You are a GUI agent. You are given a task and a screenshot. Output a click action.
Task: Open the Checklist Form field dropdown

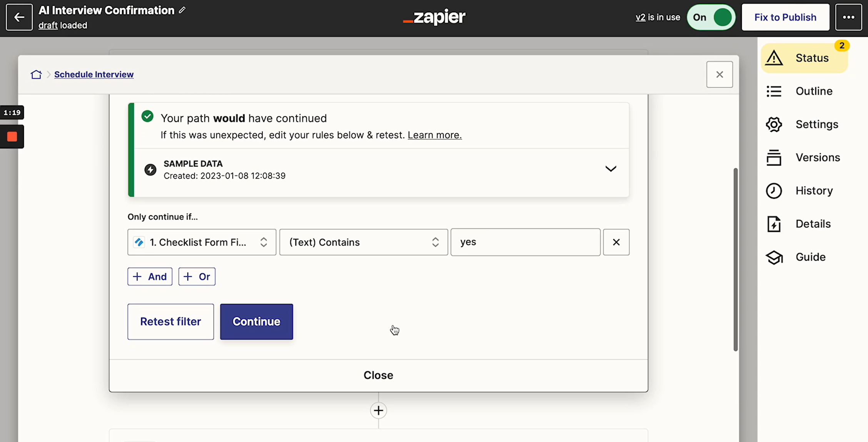(x=202, y=242)
